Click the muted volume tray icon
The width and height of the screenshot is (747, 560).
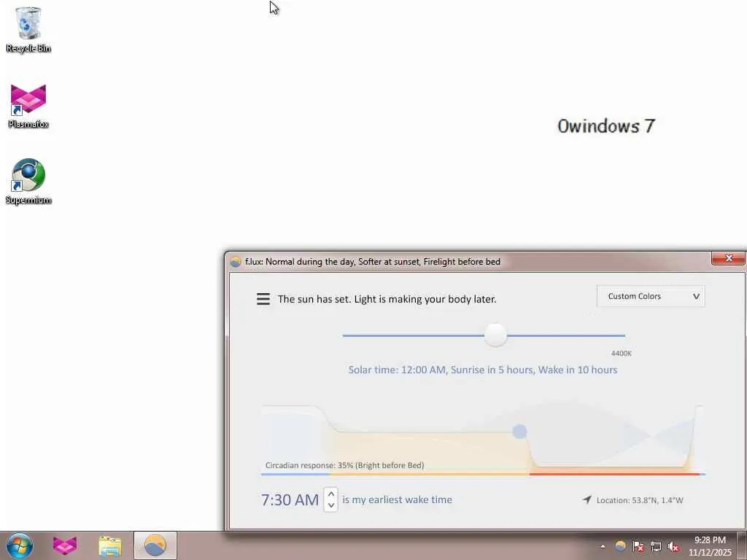[x=673, y=547]
